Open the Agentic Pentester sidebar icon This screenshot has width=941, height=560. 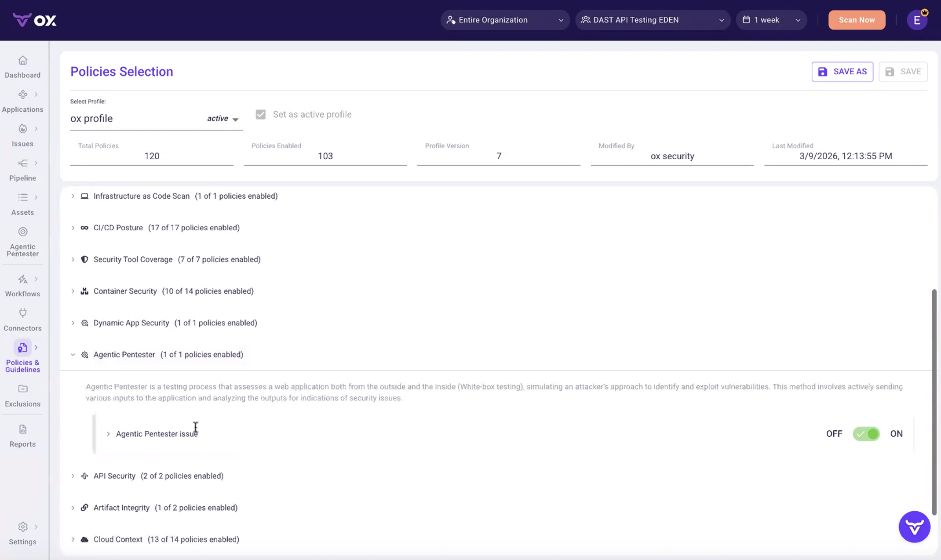click(x=23, y=232)
